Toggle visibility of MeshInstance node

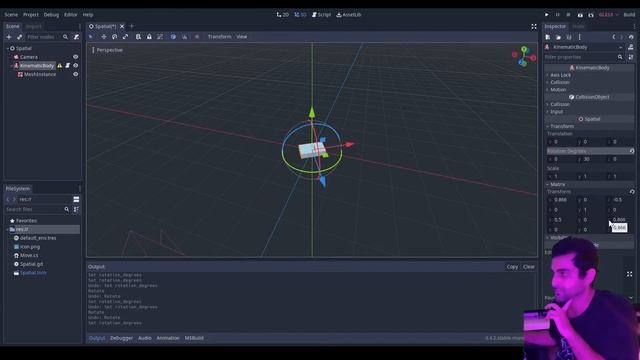pos(76,74)
